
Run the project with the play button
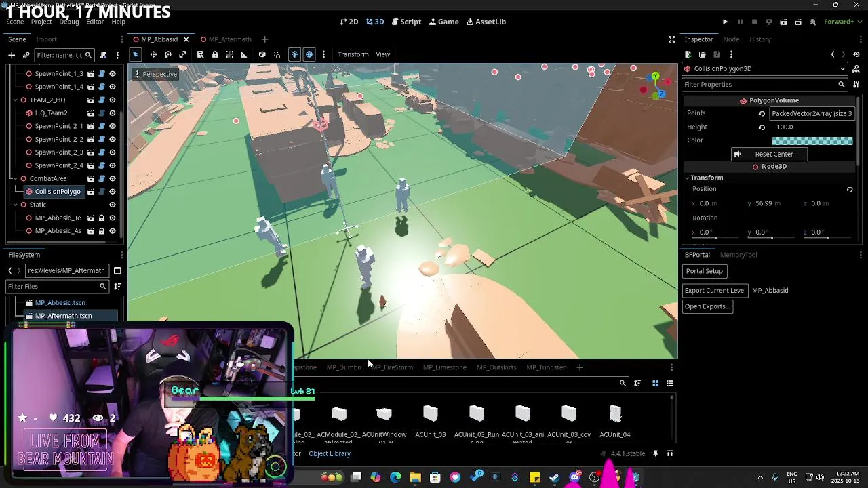tap(725, 22)
